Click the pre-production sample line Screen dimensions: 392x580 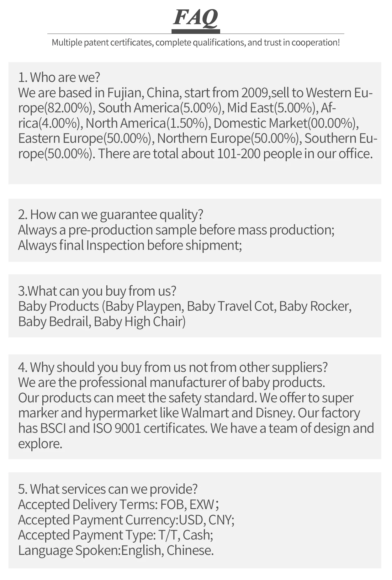tap(176, 230)
